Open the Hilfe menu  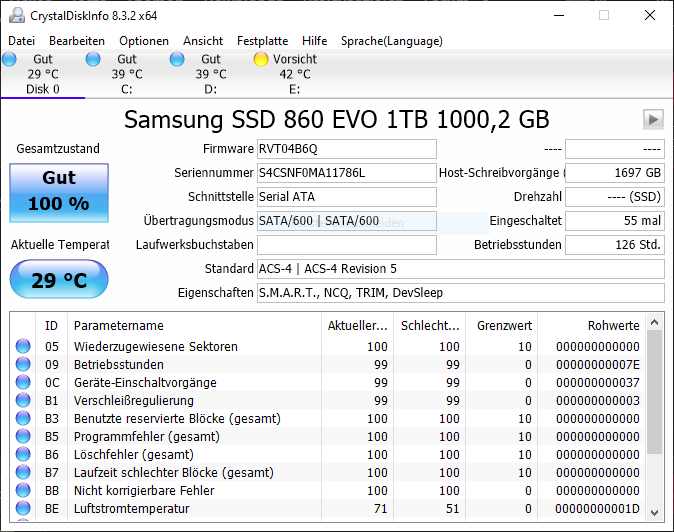click(315, 41)
